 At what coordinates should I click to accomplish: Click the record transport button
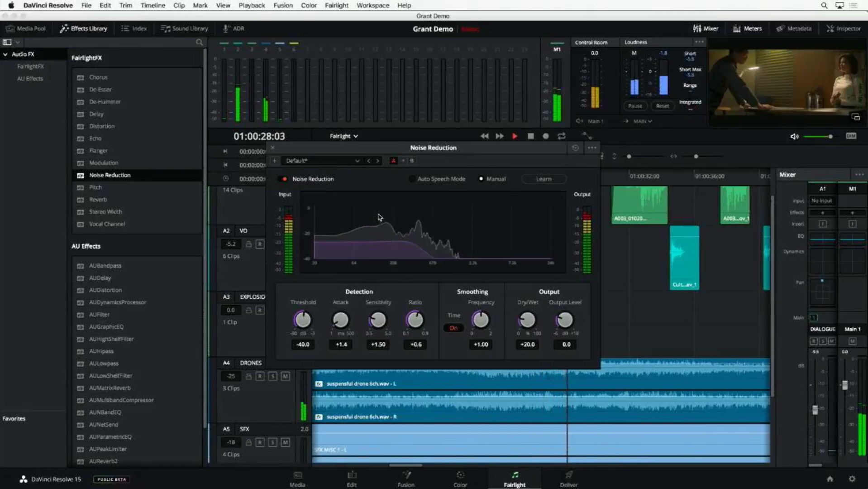pyautogui.click(x=546, y=136)
